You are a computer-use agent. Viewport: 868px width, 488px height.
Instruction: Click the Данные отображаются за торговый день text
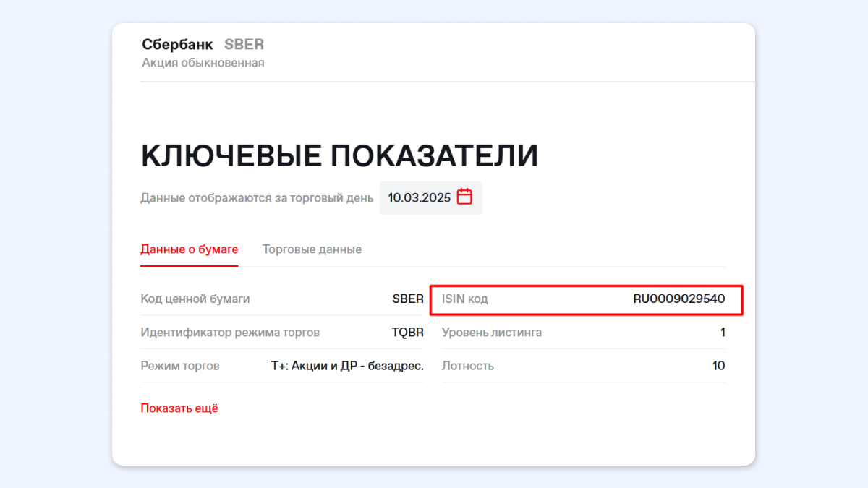click(x=257, y=198)
